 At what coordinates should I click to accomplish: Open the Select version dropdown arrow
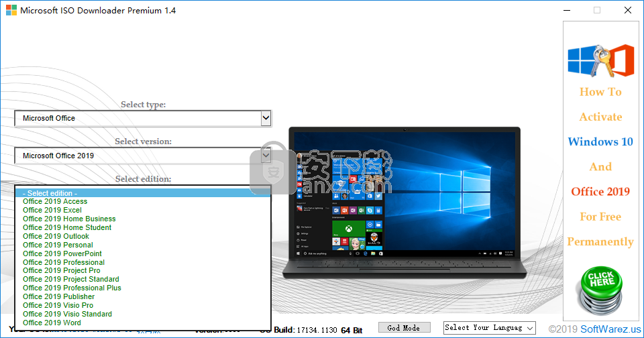tap(266, 155)
